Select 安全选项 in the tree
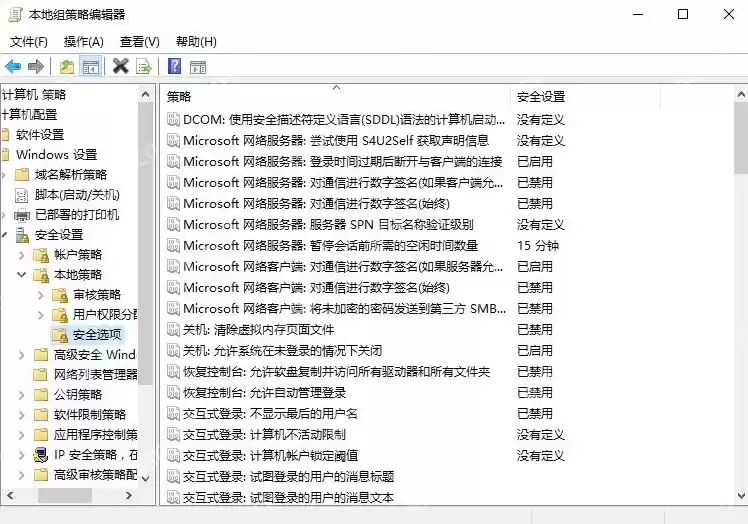The width and height of the screenshot is (748, 524). (97, 335)
